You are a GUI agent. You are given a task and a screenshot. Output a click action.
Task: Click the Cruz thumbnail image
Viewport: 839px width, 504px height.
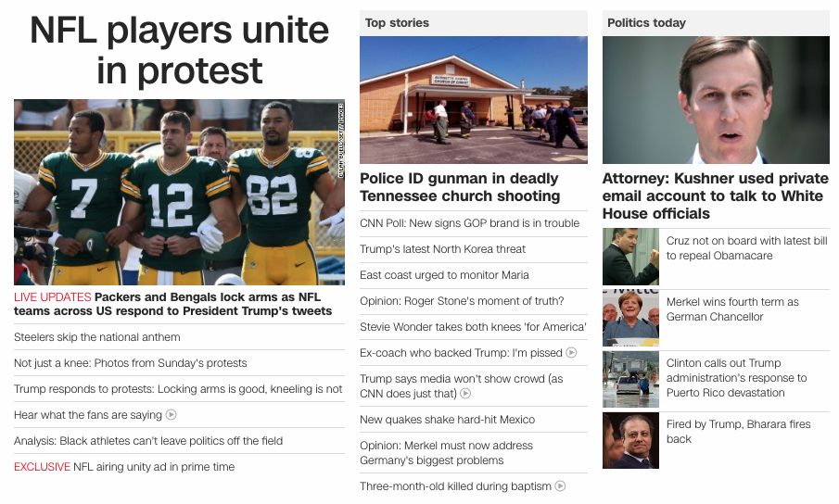[x=630, y=257]
